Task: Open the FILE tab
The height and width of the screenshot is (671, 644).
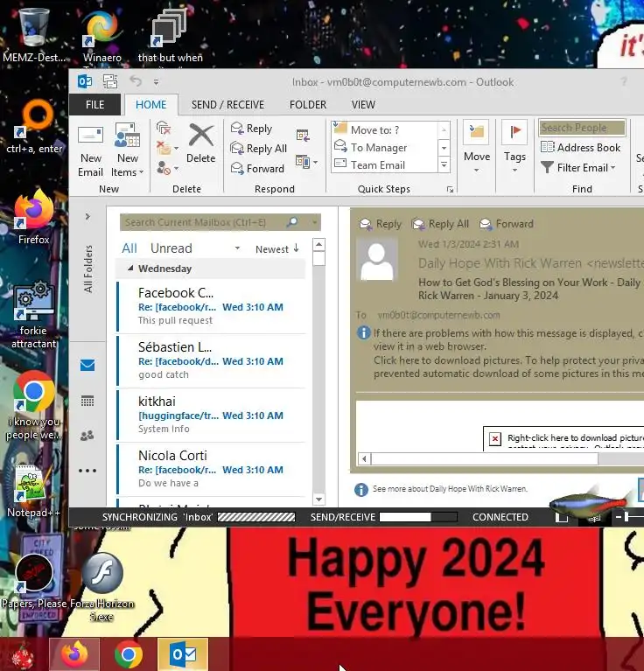Action: point(95,105)
